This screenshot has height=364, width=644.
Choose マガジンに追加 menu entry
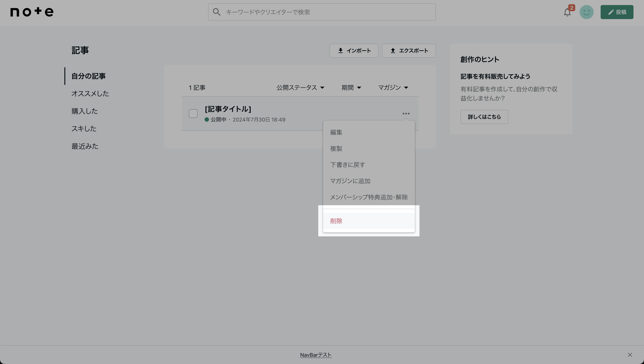(x=369, y=181)
